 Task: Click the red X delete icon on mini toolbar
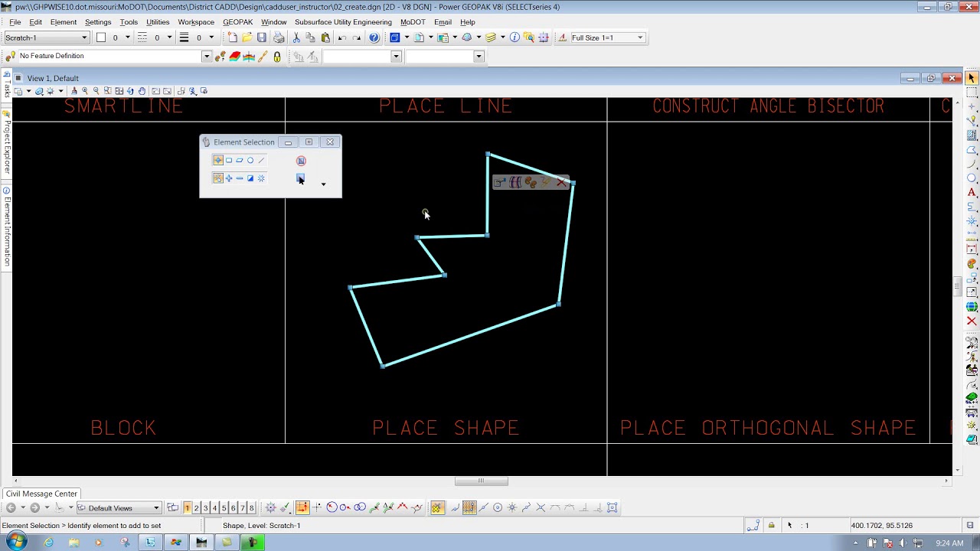561,182
